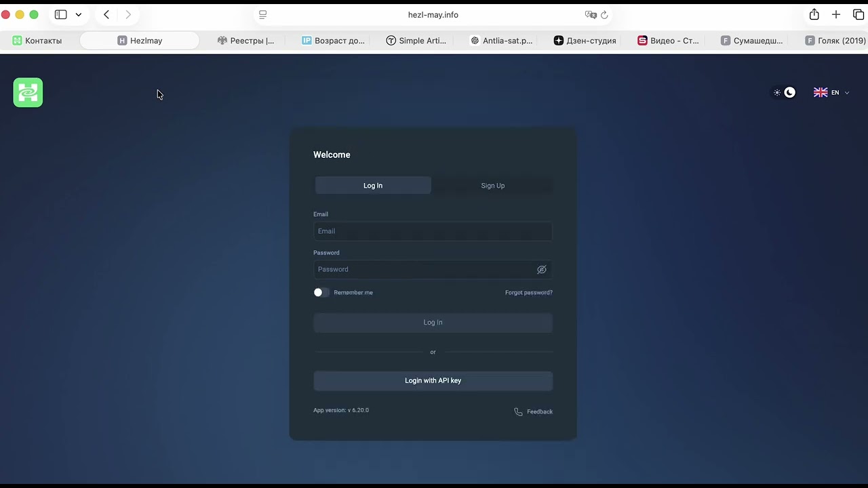This screenshot has width=868, height=488.
Task: Toggle the dark/light theme switch
Action: point(784,93)
